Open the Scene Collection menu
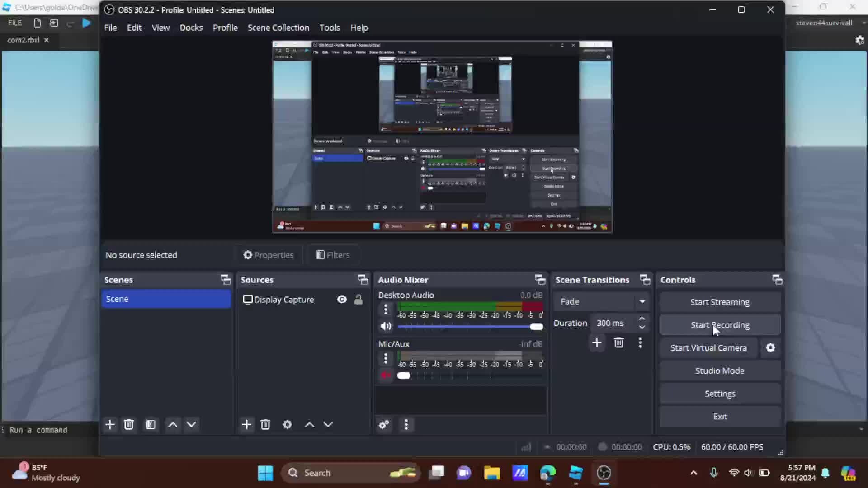This screenshot has width=868, height=488. [278, 28]
